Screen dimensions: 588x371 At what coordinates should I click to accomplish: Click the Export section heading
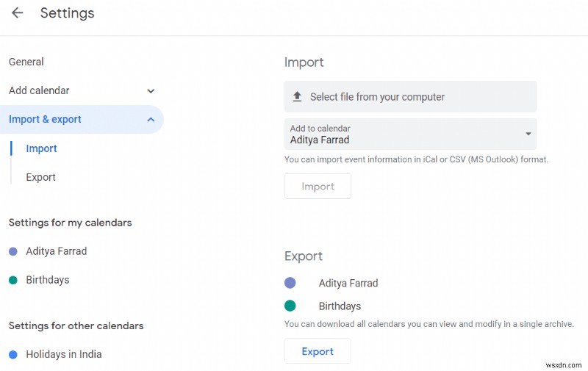[x=304, y=256]
